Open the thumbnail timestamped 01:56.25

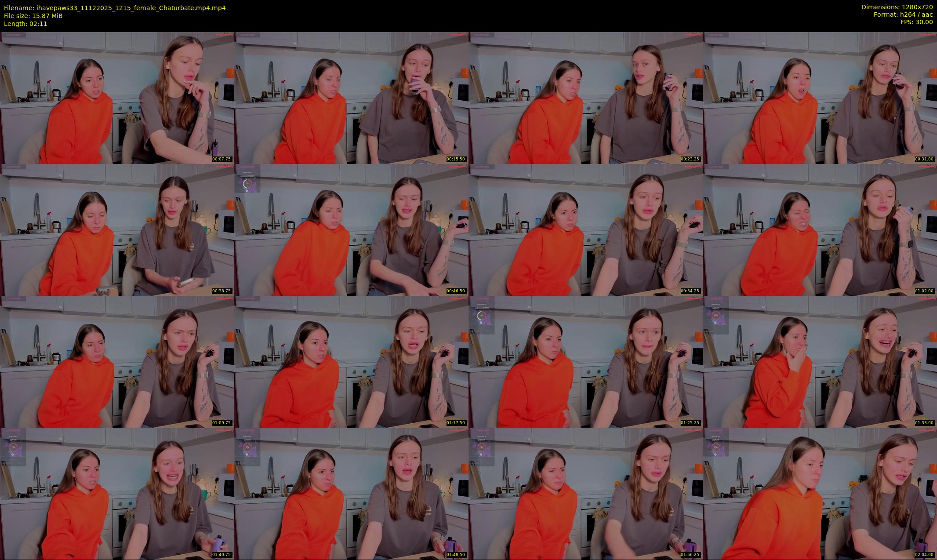coord(585,493)
